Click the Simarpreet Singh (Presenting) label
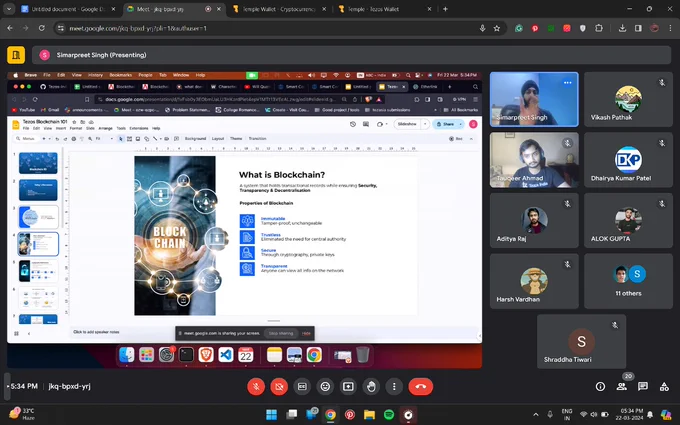Image resolution: width=680 pixels, height=425 pixels. pyautogui.click(x=101, y=55)
